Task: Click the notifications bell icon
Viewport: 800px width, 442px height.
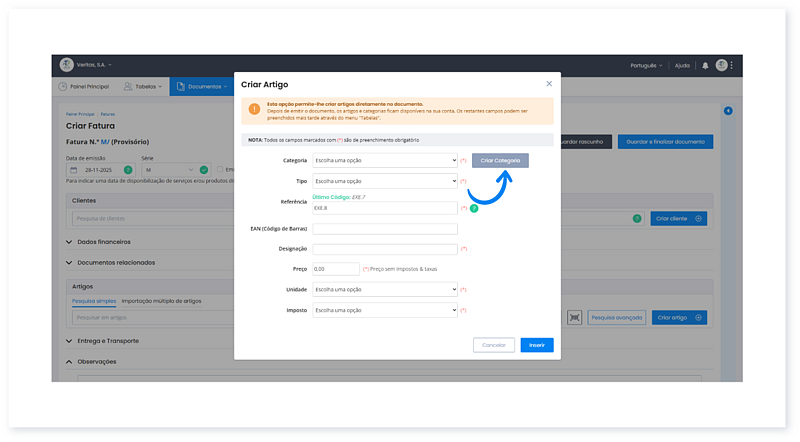Action: 705,65
